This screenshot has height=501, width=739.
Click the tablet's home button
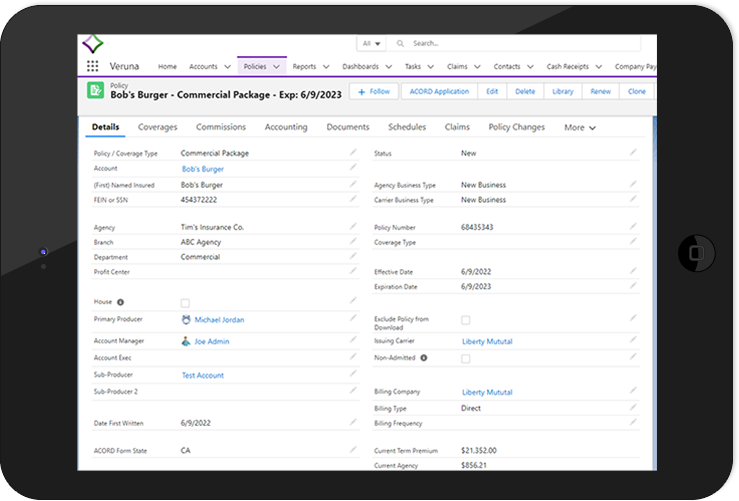[x=696, y=253]
